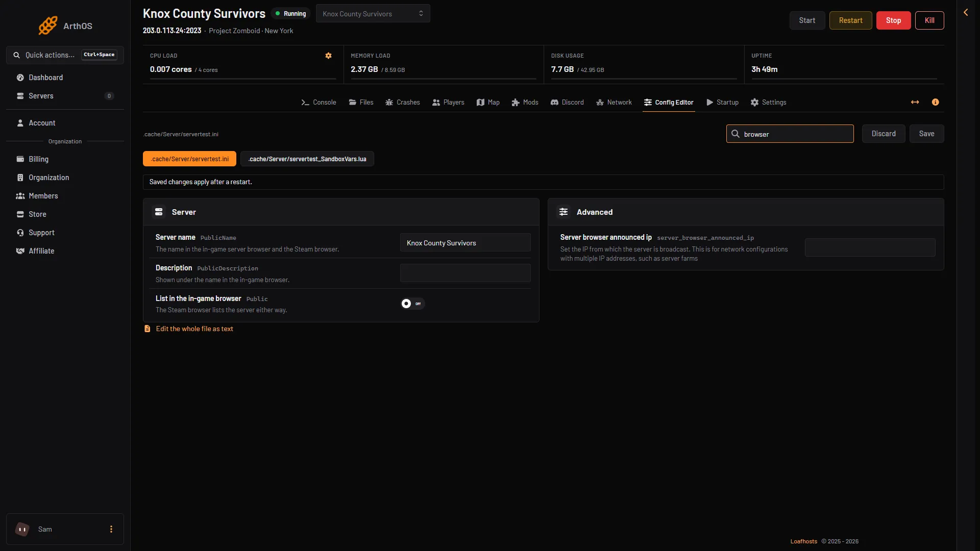The height and width of the screenshot is (551, 980).
Task: Click the Restart server button
Action: coord(850,20)
